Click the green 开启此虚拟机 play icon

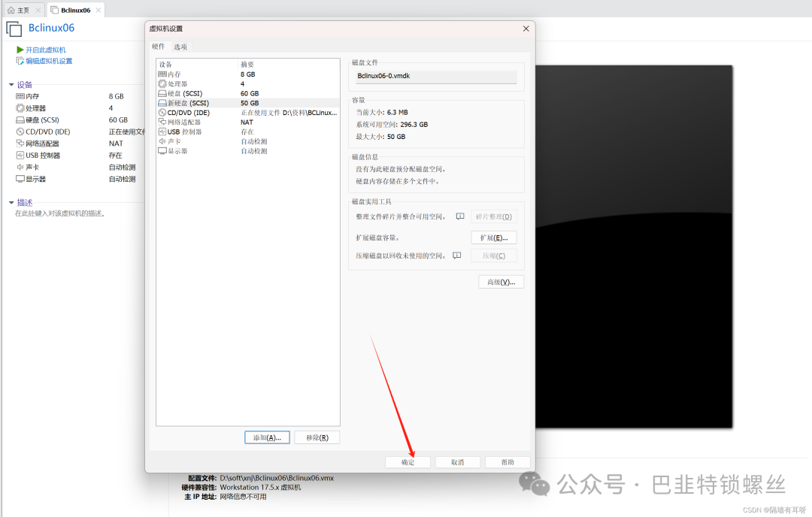tap(20, 50)
